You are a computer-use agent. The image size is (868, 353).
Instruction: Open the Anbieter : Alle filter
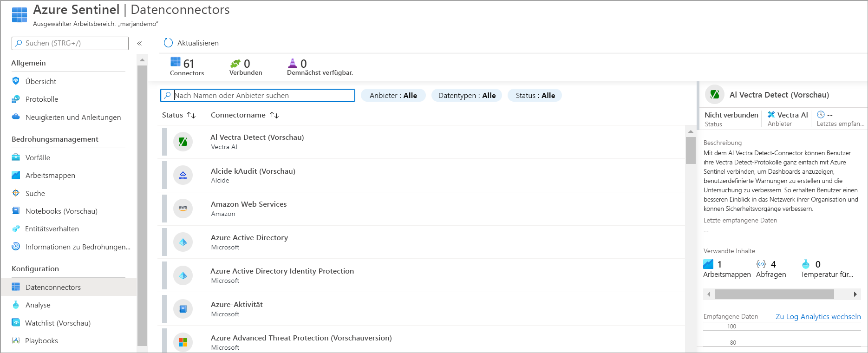pos(393,95)
